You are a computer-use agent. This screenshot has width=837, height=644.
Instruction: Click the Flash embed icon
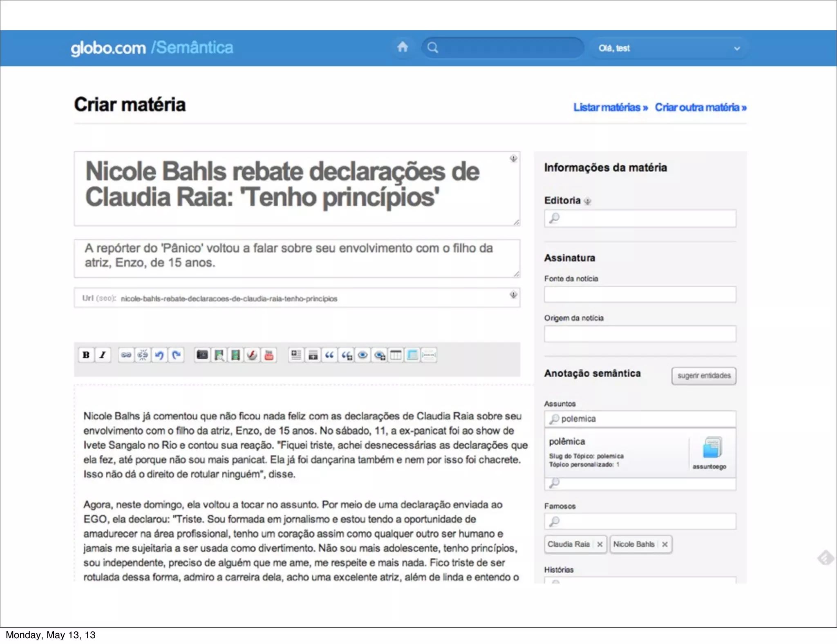pyautogui.click(x=252, y=355)
